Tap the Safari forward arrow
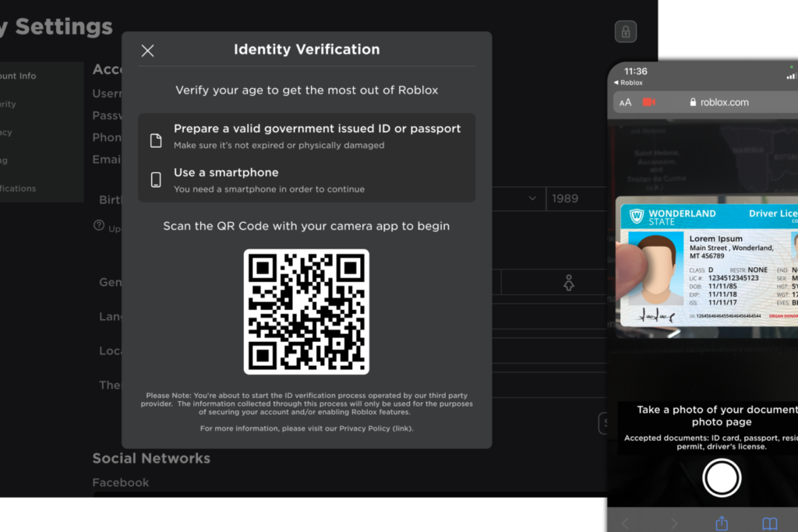The height and width of the screenshot is (532, 798). click(x=673, y=523)
